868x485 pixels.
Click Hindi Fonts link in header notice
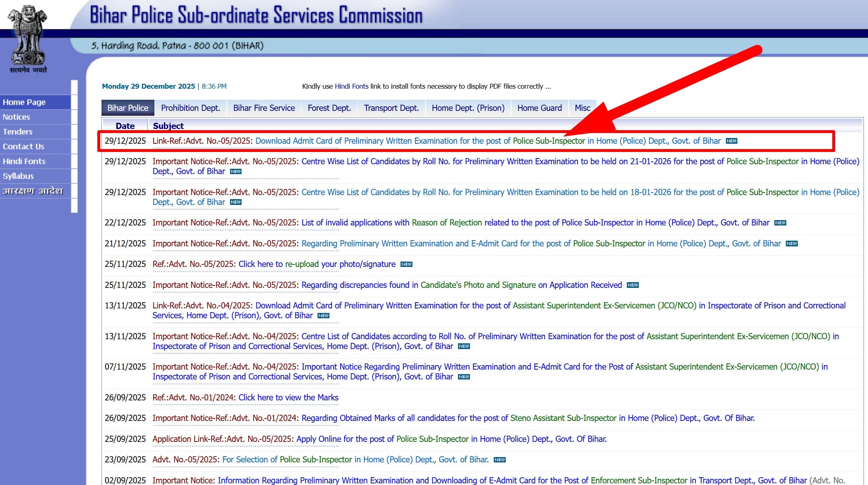click(351, 86)
